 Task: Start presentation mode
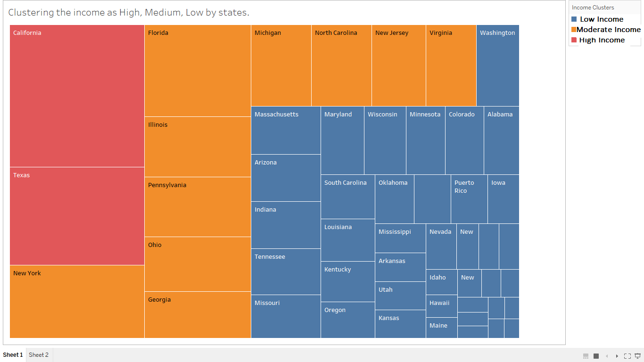click(638, 356)
